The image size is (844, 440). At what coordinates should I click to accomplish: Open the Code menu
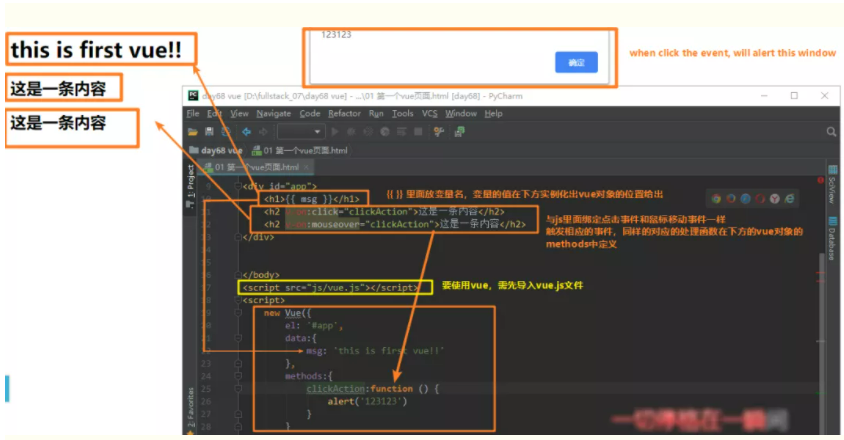tap(310, 114)
